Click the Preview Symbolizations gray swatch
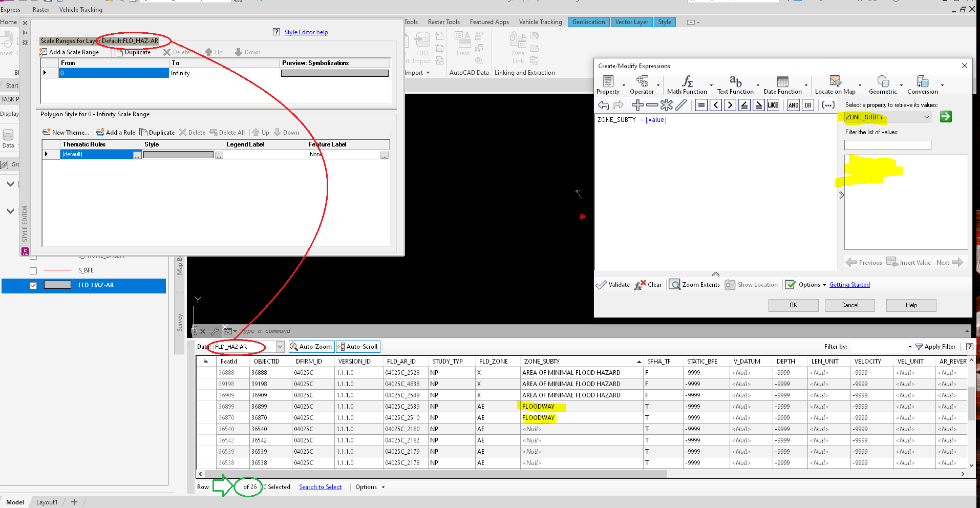980x508 pixels. pyautogui.click(x=335, y=73)
